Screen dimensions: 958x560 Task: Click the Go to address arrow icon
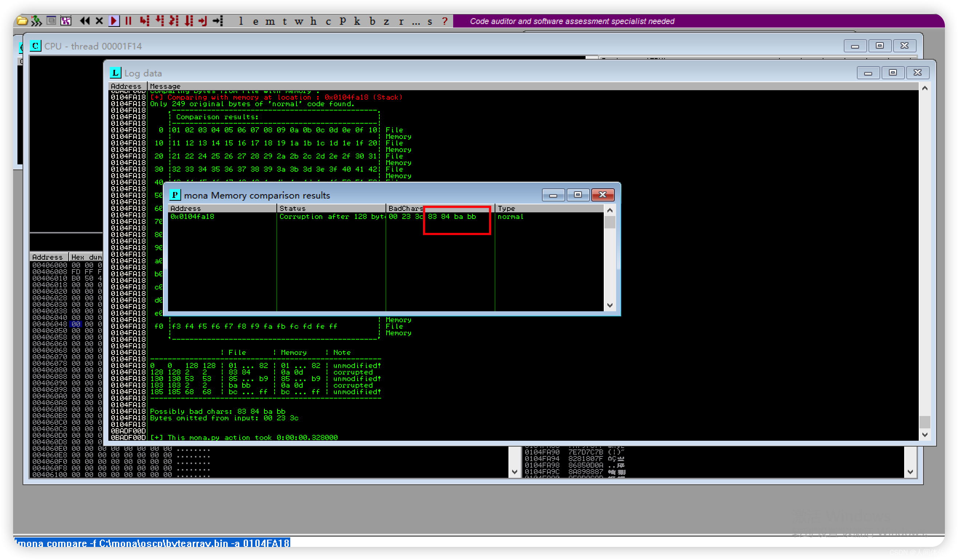tap(218, 21)
